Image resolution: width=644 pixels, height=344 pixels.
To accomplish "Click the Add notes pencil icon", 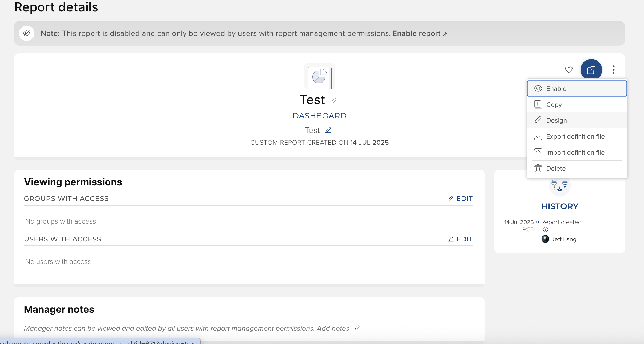I will (x=357, y=328).
